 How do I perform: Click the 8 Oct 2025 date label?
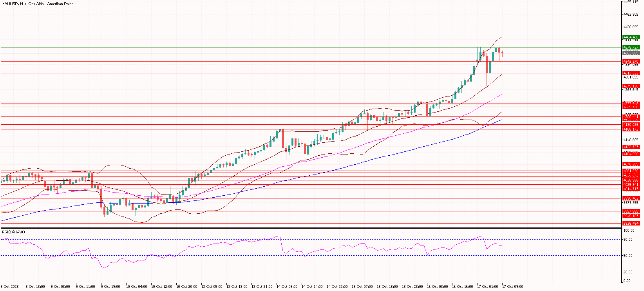(10, 287)
